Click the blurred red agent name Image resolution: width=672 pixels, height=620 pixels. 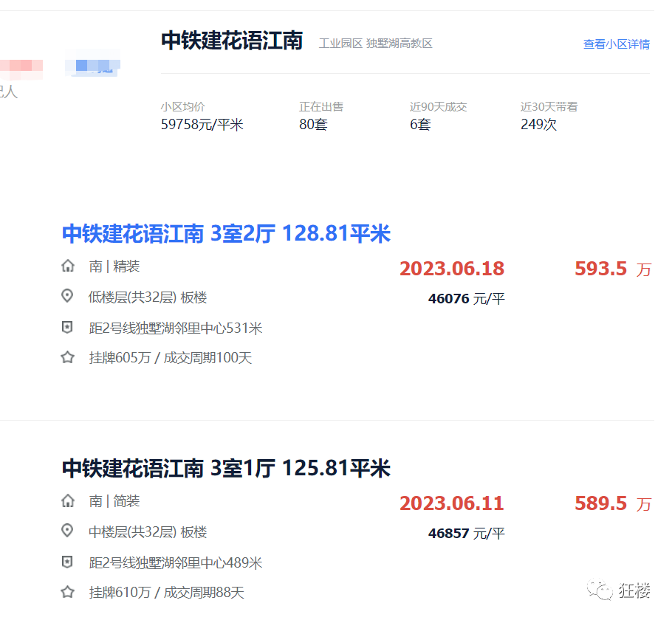pyautogui.click(x=21, y=69)
